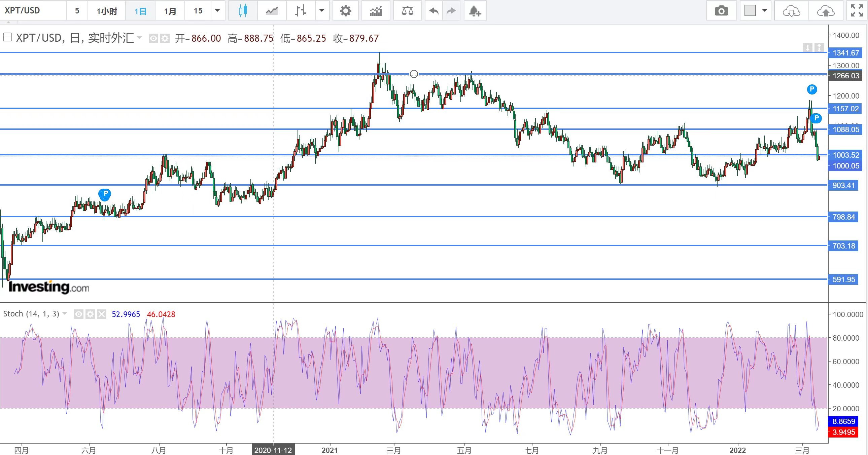Collapse the XPT/USD legend box
This screenshot has height=455, width=868.
tap(7, 37)
